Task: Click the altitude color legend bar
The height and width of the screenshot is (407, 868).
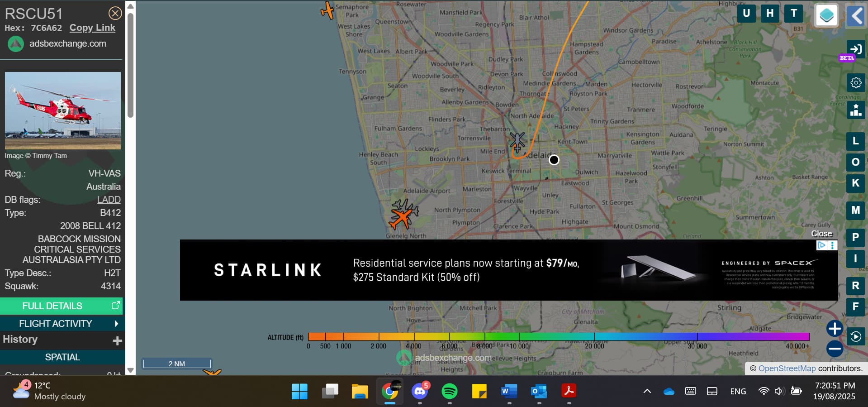Action: [x=559, y=336]
